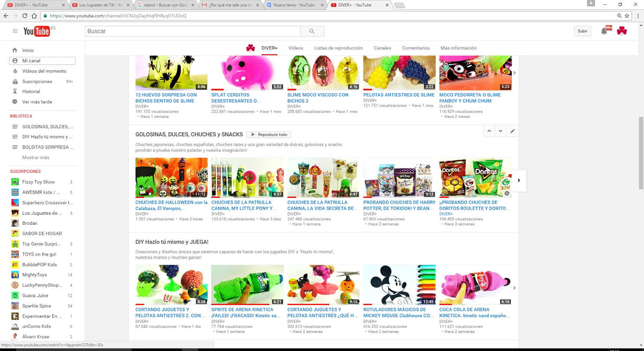Switch to Los Juguetes de Titi browser tab

(x=101, y=5)
